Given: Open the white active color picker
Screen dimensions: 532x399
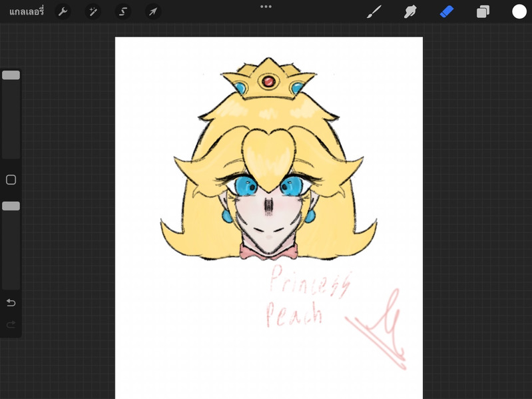Looking at the screenshot, I should (519, 12).
